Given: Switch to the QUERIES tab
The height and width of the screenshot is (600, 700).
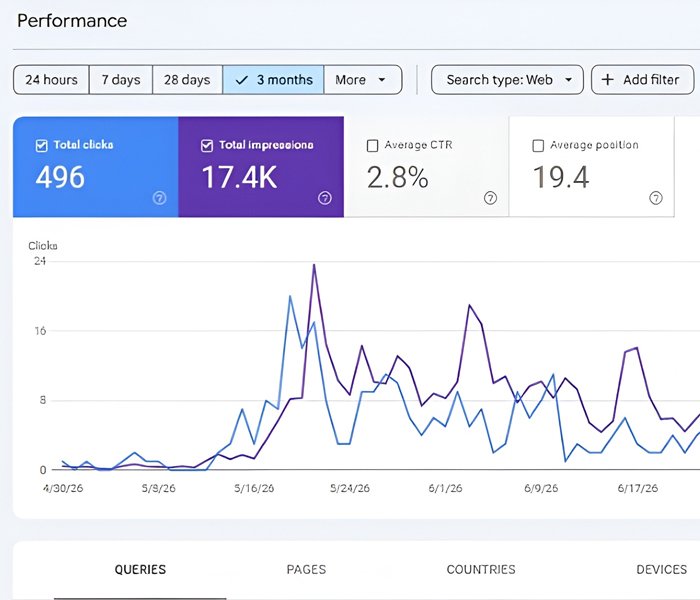Looking at the screenshot, I should click(140, 570).
